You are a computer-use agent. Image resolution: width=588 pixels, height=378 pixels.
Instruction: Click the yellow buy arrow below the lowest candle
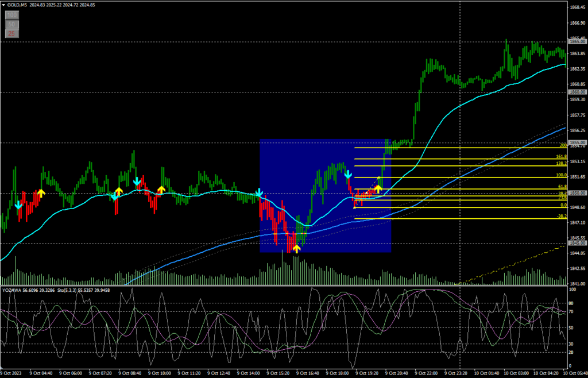(296, 248)
